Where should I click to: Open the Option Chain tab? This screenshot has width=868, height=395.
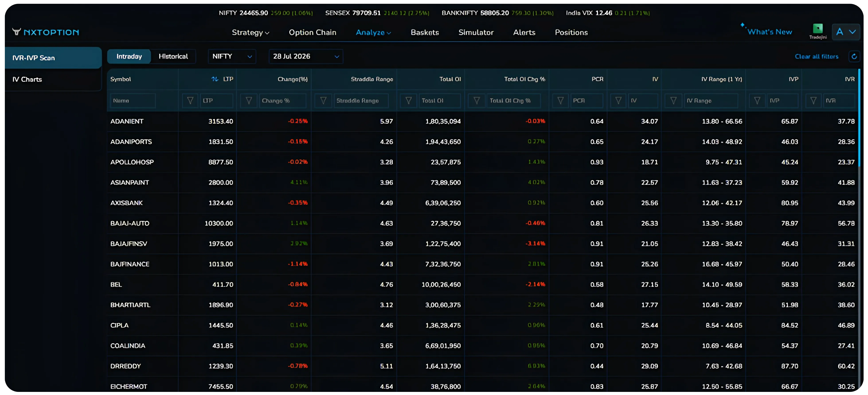(312, 33)
